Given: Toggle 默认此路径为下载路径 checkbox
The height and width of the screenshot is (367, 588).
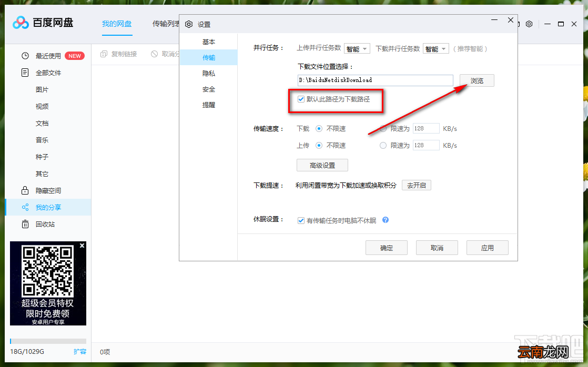Looking at the screenshot, I should click(x=301, y=99).
